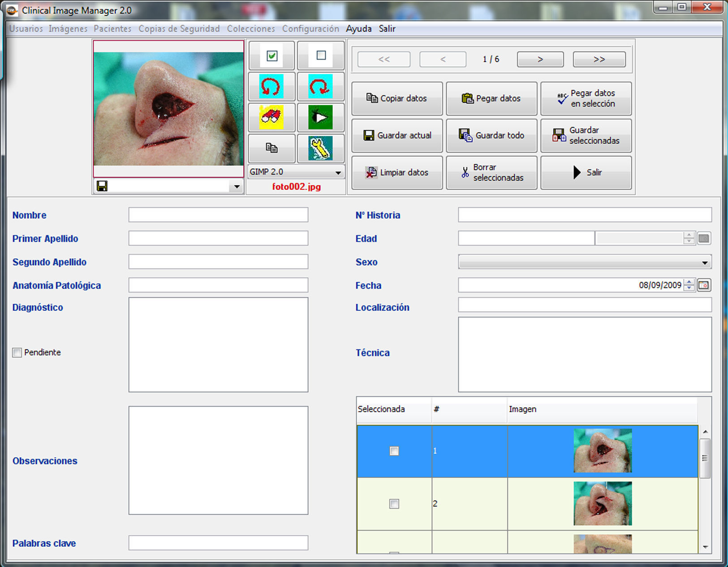Go to next image with > button
The height and width of the screenshot is (567, 728).
tap(540, 59)
